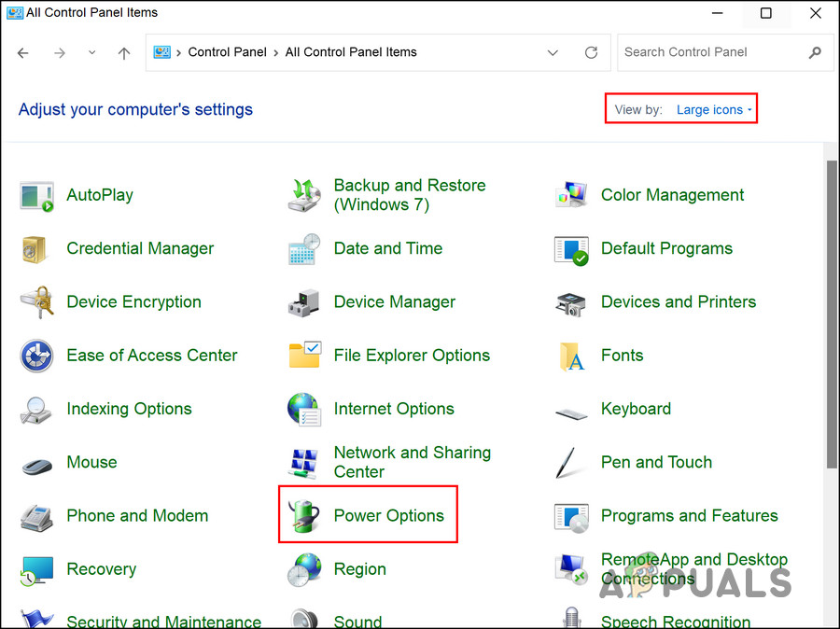
Task: Open Internet Options
Action: point(394,409)
